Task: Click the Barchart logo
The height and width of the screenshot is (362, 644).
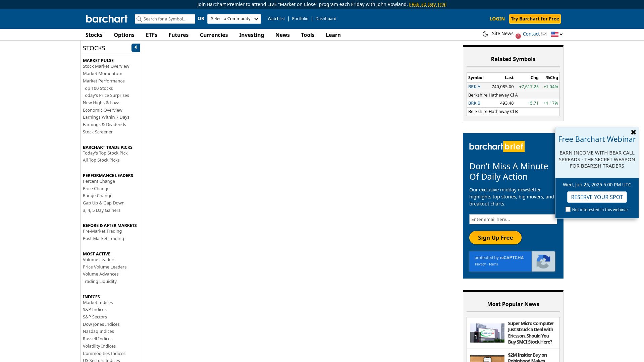Action: (x=107, y=19)
